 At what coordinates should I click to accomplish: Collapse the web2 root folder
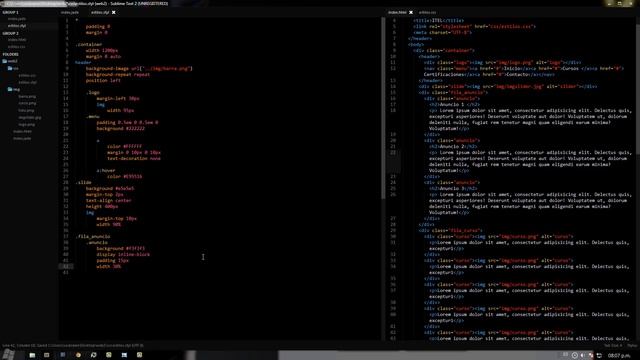[10, 61]
